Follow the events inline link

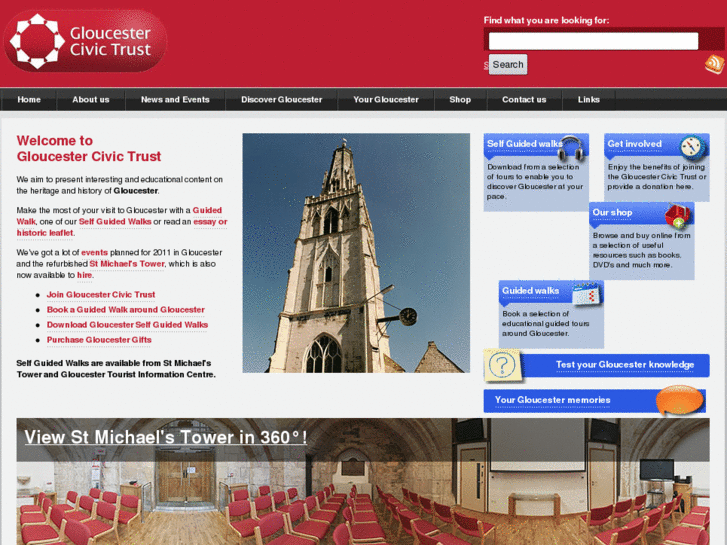pos(94,252)
